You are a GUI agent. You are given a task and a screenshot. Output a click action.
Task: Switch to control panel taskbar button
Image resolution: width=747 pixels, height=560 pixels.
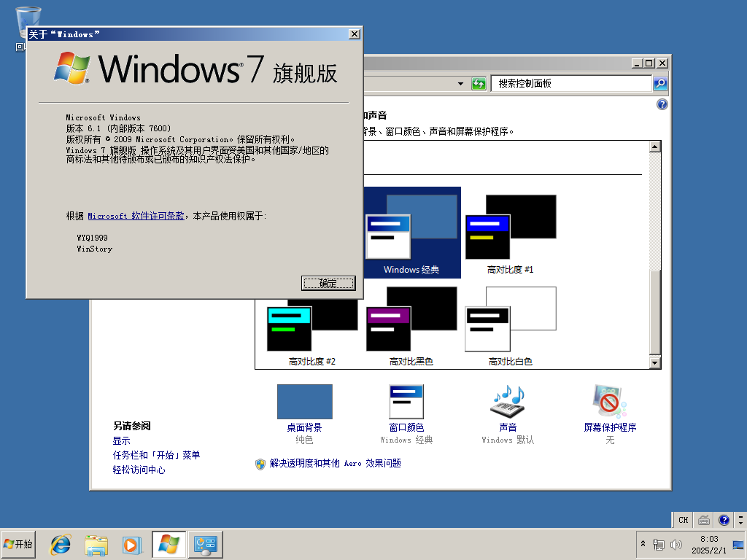pos(205,544)
